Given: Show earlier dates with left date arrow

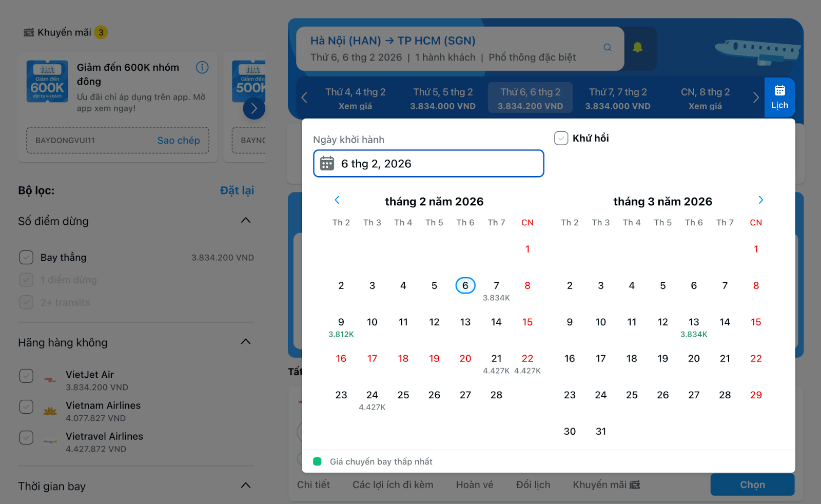Looking at the screenshot, I should pyautogui.click(x=304, y=98).
